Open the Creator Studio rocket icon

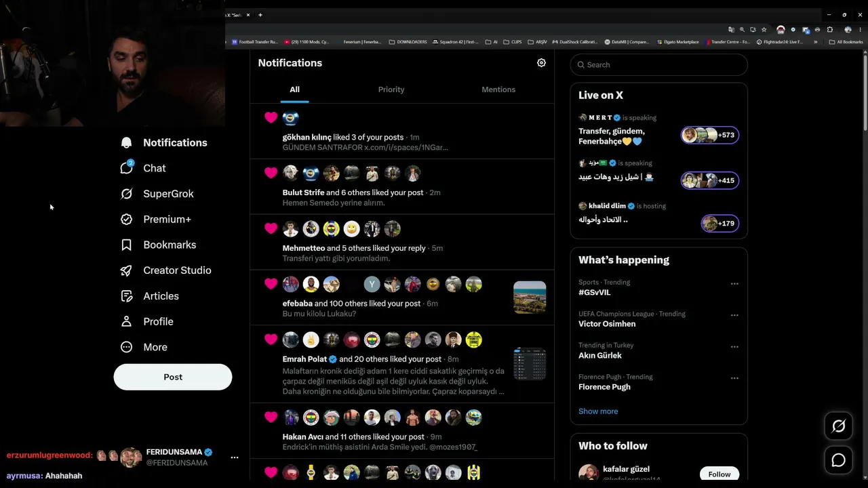pyautogui.click(x=126, y=270)
